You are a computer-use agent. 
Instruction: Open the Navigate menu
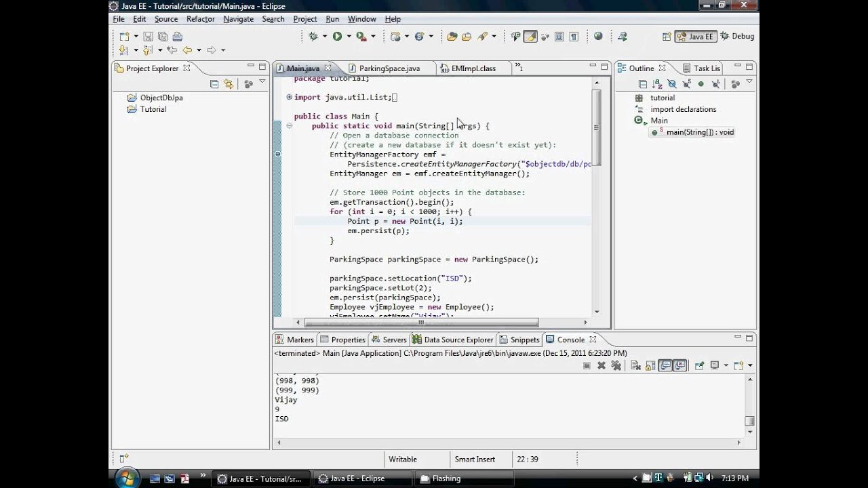(x=239, y=19)
